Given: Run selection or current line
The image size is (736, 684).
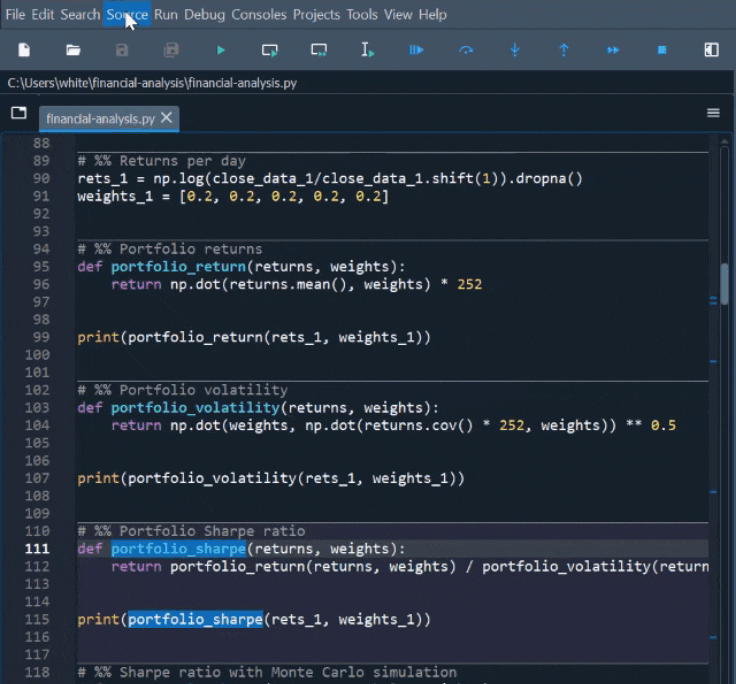Looking at the screenshot, I should [x=367, y=50].
